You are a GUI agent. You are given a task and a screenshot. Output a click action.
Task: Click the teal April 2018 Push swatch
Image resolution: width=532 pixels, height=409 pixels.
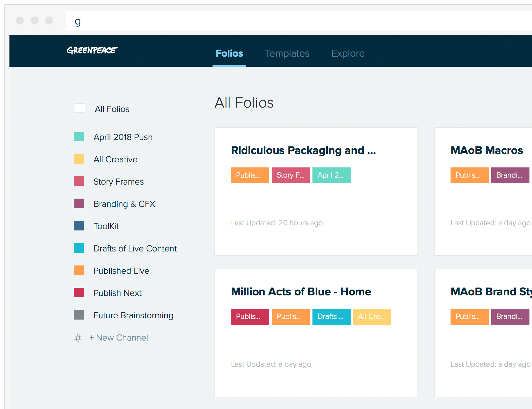(x=79, y=137)
